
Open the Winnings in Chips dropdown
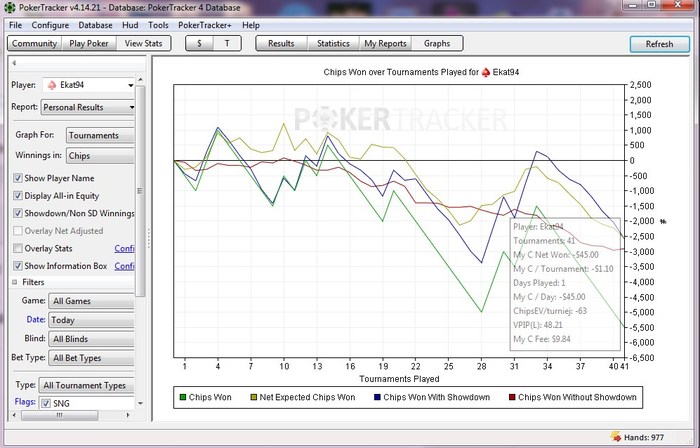click(100, 156)
